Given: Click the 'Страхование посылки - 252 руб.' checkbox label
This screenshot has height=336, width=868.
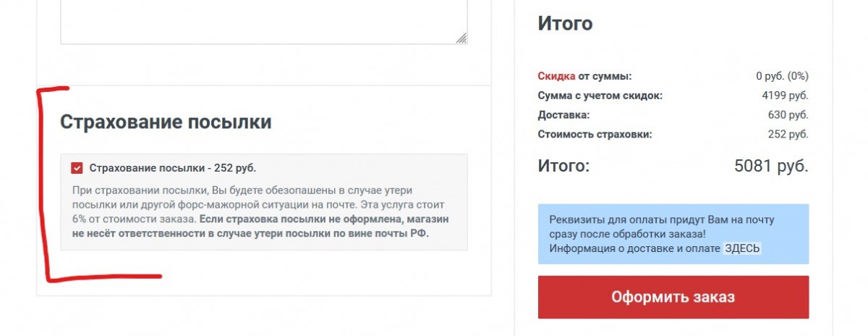Looking at the screenshot, I should click(173, 168).
